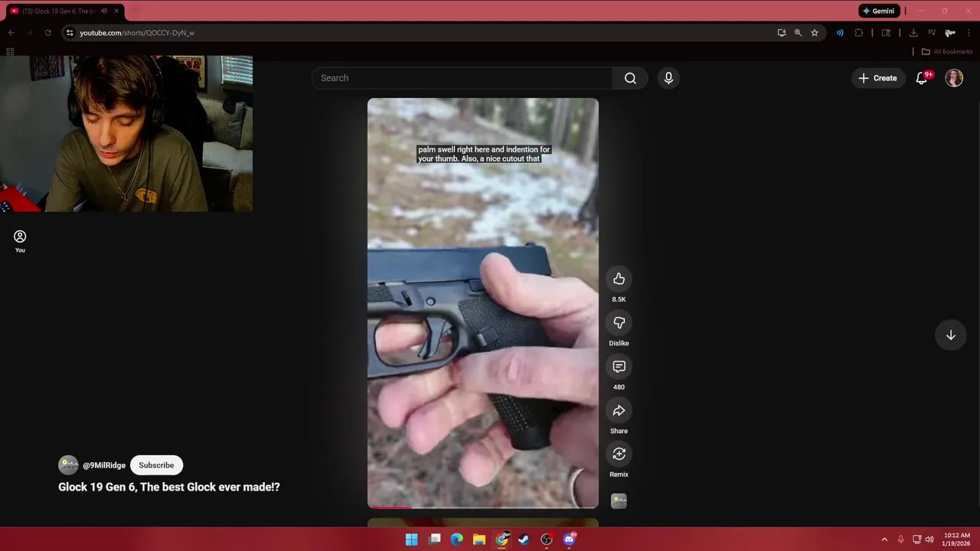Open the You sidebar item
Image resolution: width=980 pixels, height=551 pixels.
20,242
